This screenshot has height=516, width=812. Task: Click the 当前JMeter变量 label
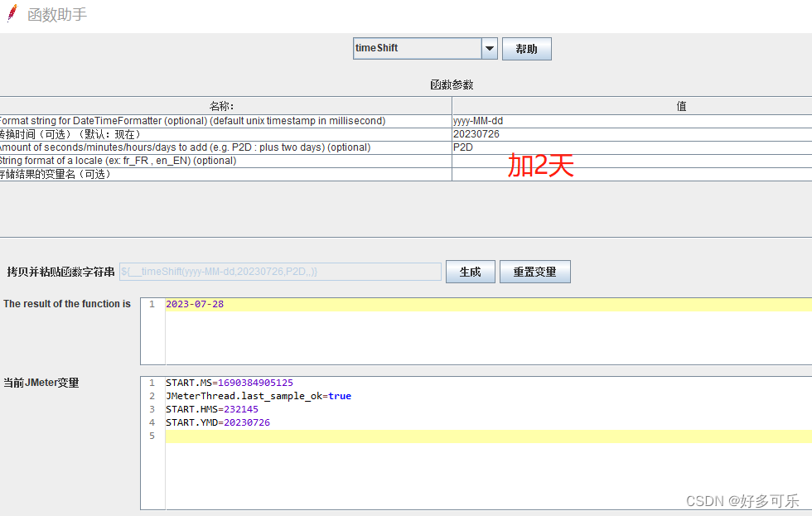[x=41, y=383]
